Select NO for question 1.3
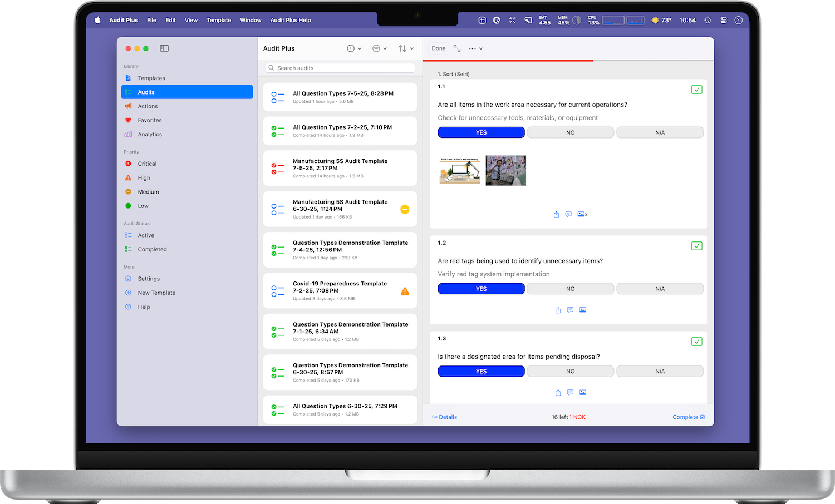 pos(571,371)
